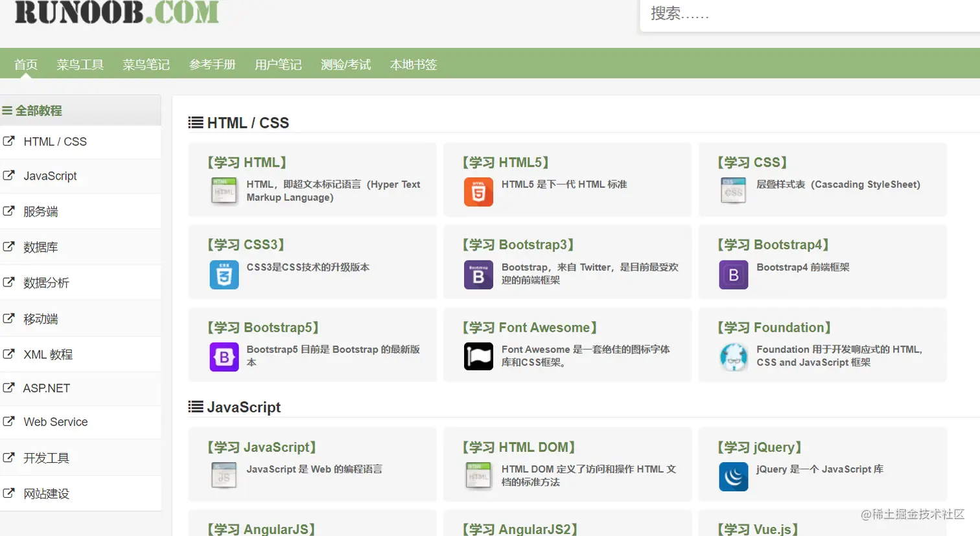Select Web Service label in sidebar
The width and height of the screenshot is (980, 536).
[x=56, y=422]
